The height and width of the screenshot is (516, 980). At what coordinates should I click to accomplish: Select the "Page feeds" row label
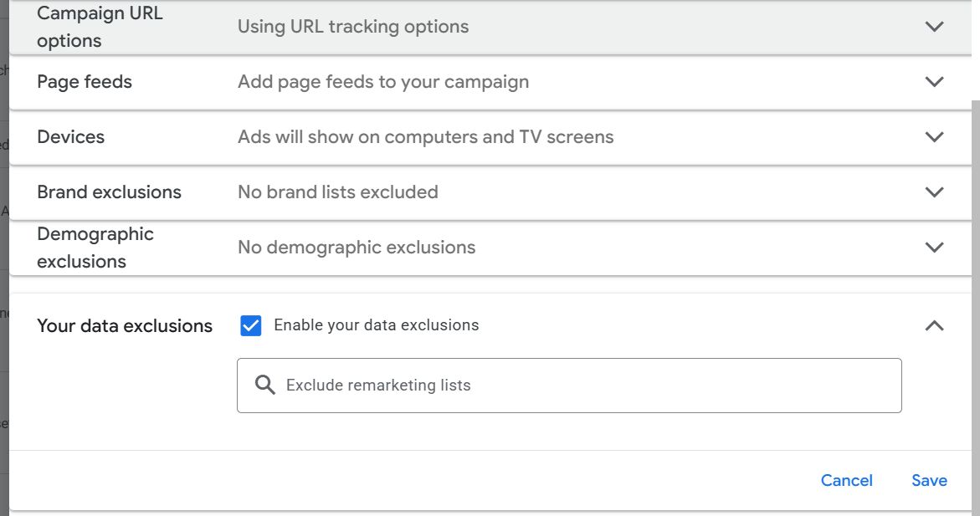point(84,81)
